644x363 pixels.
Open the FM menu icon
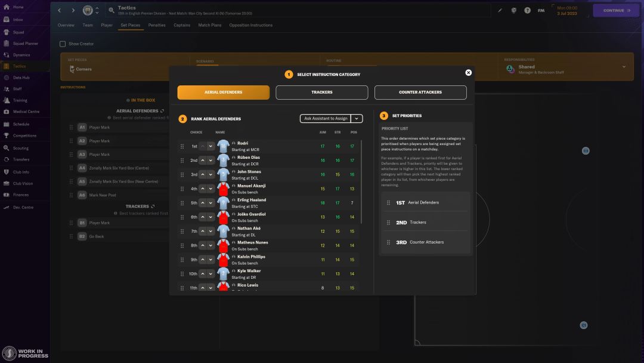coord(541,10)
